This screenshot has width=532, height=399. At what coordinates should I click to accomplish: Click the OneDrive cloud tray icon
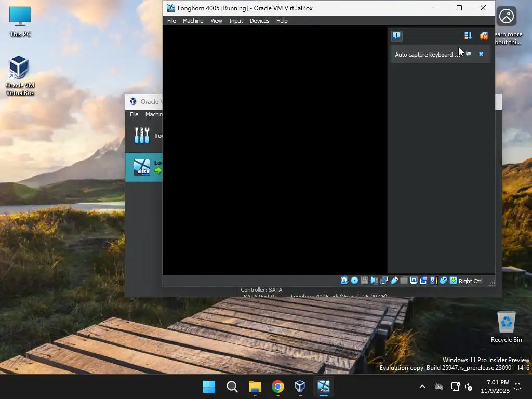[x=439, y=387]
